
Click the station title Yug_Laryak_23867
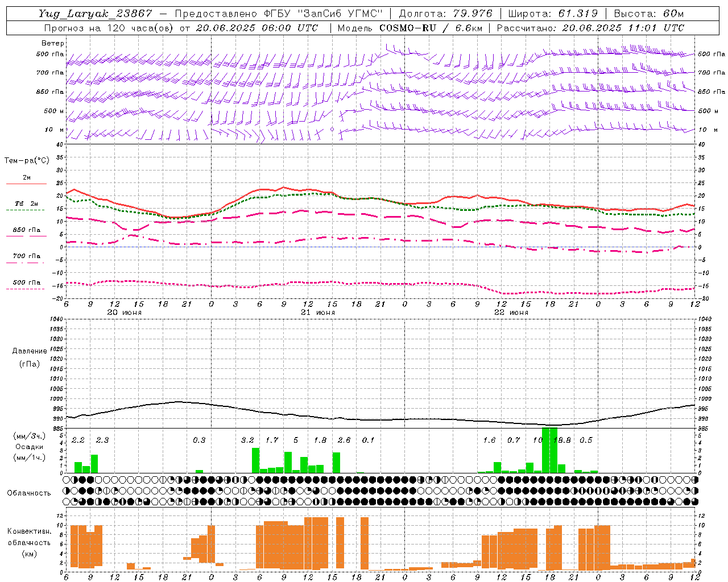pos(95,14)
